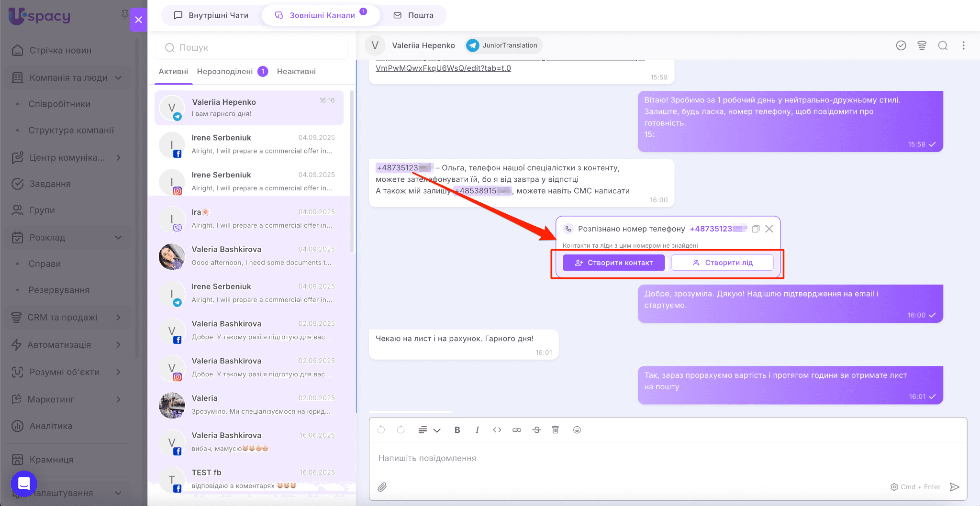The height and width of the screenshot is (506, 980).
Task: Apply bold formatting in message editor
Action: click(457, 430)
